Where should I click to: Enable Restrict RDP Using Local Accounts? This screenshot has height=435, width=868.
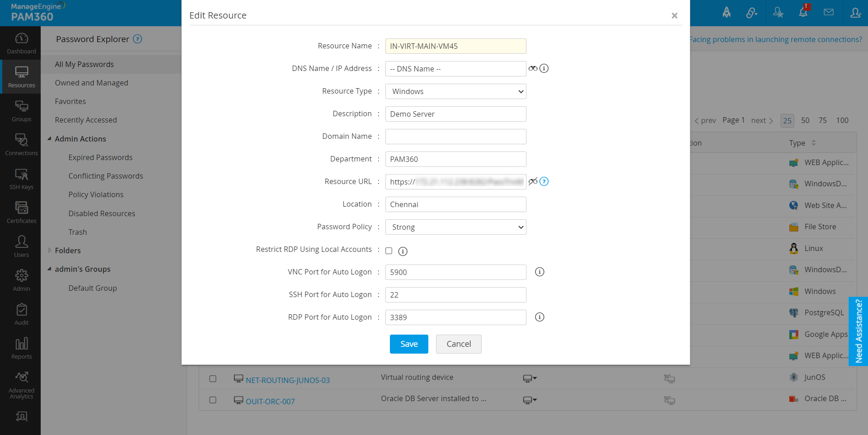tap(389, 251)
